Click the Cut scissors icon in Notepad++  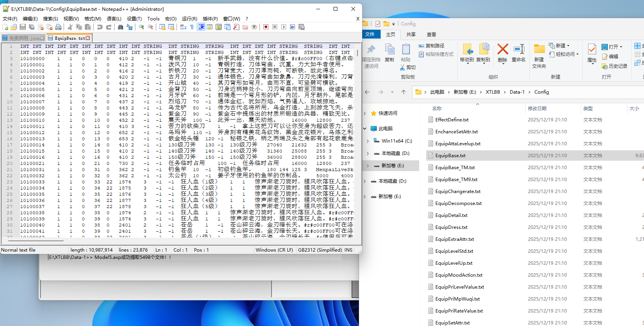click(70, 27)
